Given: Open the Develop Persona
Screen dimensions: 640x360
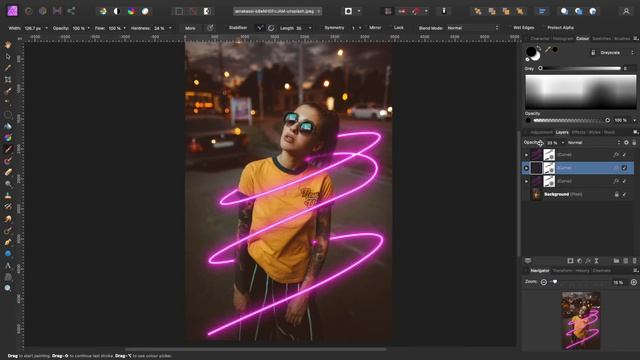Looking at the screenshot, I should 42,11.
